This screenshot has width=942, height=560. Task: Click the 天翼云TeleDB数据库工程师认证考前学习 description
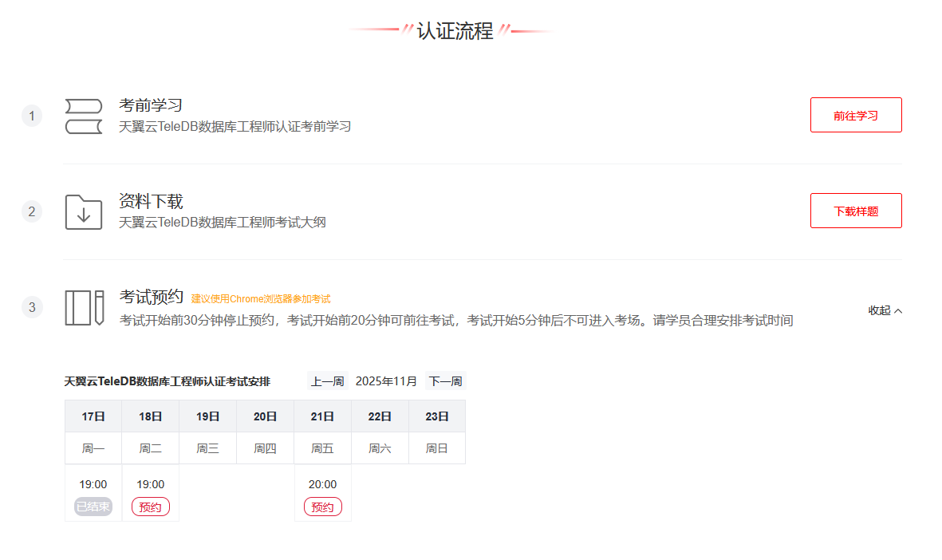[235, 126]
